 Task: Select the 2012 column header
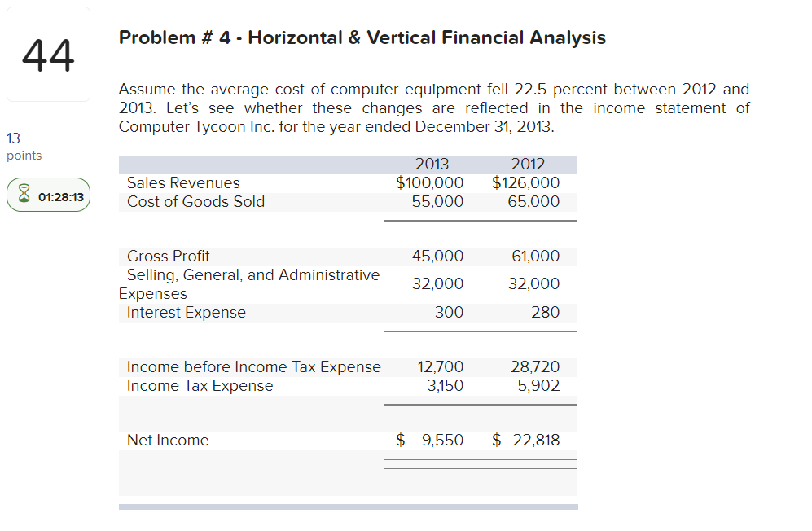[528, 164]
